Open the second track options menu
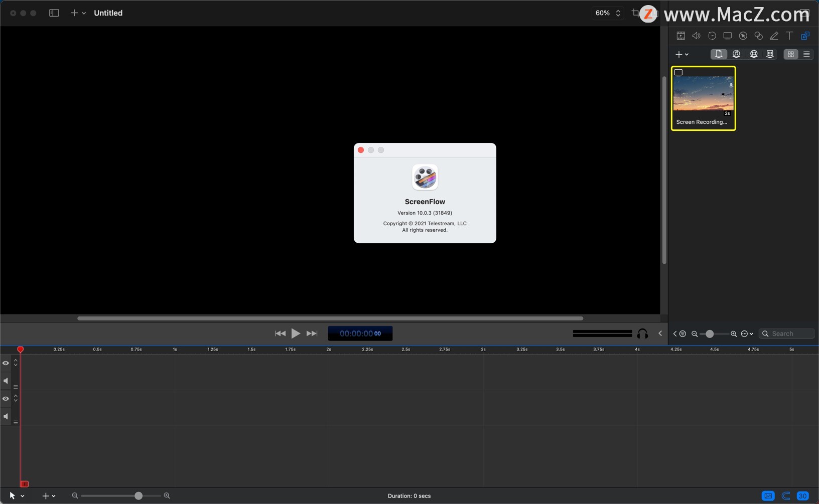 pyautogui.click(x=16, y=422)
